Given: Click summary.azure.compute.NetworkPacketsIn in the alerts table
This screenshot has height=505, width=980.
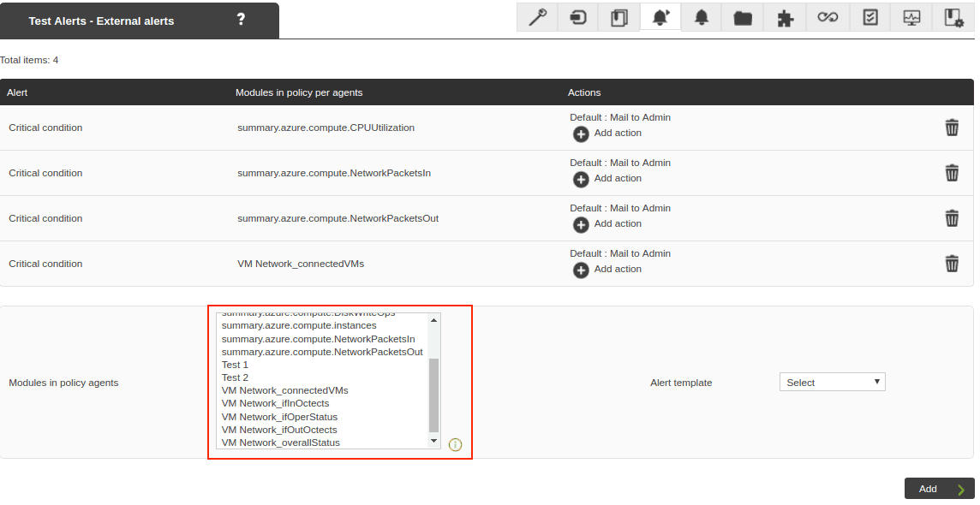Looking at the screenshot, I should click(x=334, y=173).
